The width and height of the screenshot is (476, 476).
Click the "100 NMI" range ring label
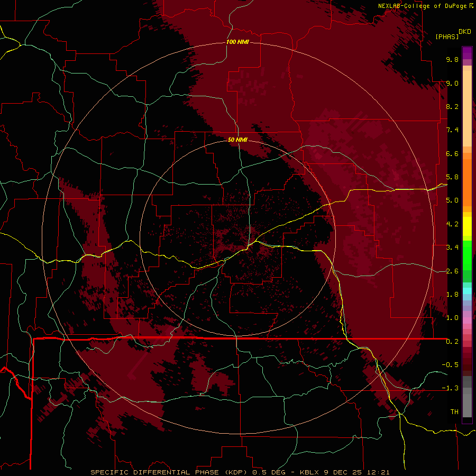(x=237, y=42)
